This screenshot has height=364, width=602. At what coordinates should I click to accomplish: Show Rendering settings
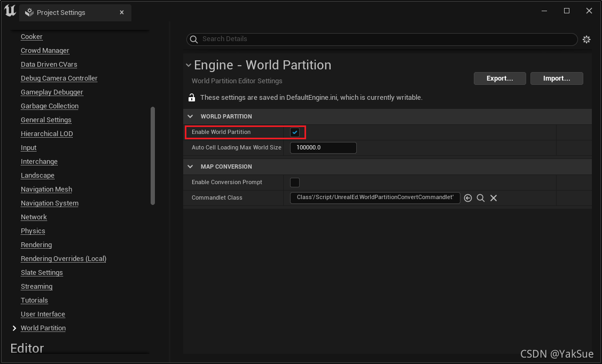[x=36, y=244]
